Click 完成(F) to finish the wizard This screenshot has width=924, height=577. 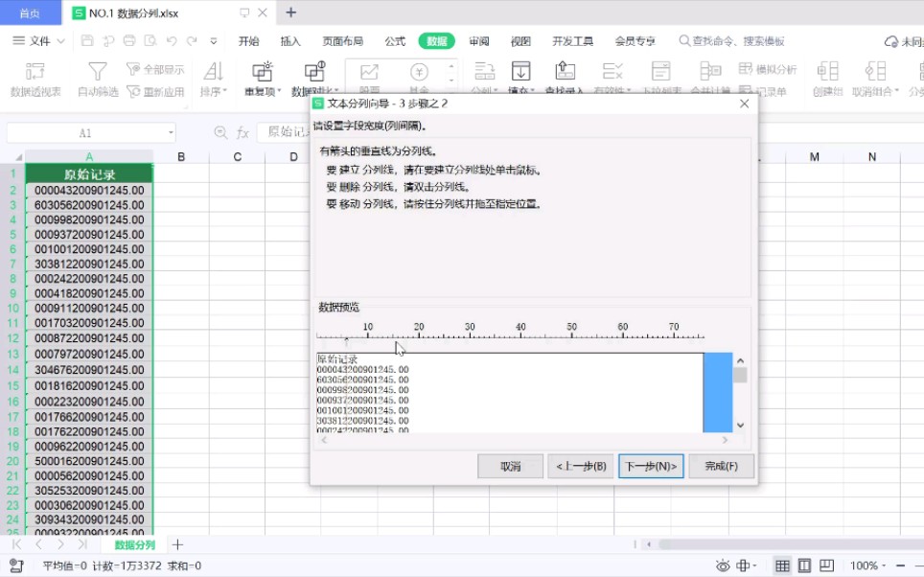722,466
